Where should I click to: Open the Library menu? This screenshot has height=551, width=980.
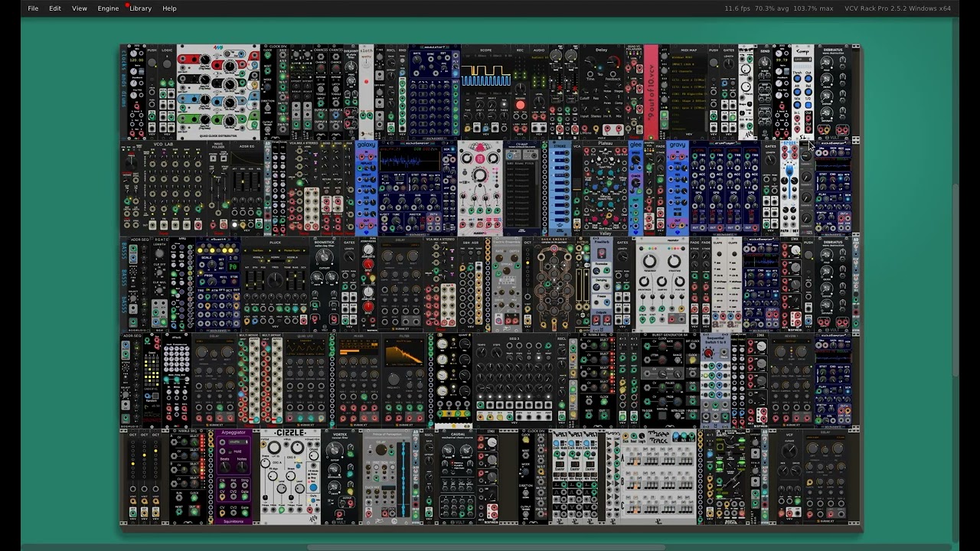point(140,8)
